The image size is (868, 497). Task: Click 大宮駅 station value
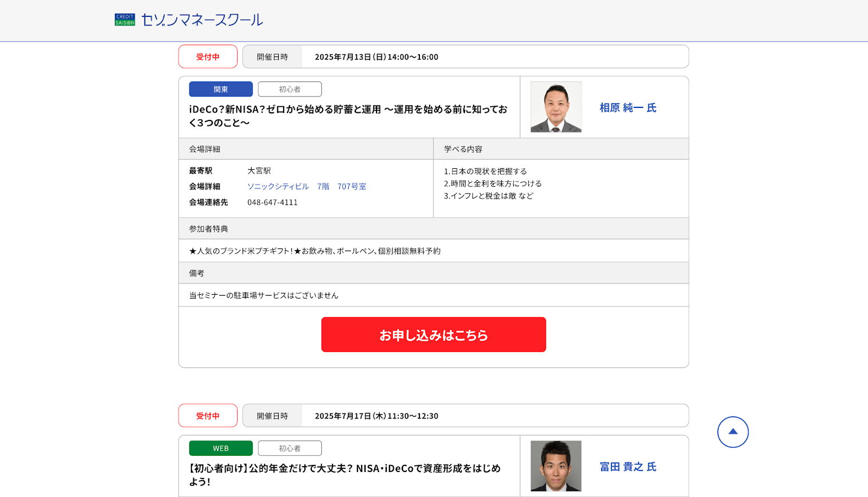coord(259,171)
